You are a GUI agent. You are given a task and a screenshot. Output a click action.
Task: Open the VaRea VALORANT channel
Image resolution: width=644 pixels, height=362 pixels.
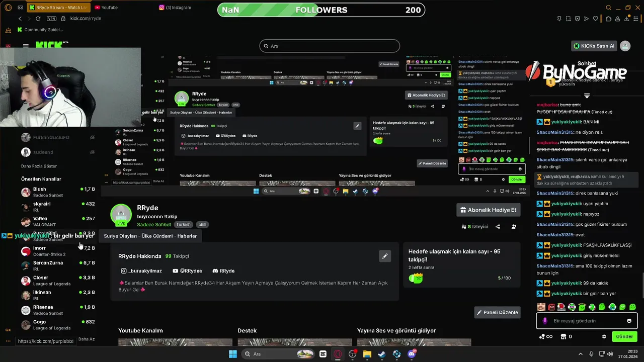tap(58, 221)
